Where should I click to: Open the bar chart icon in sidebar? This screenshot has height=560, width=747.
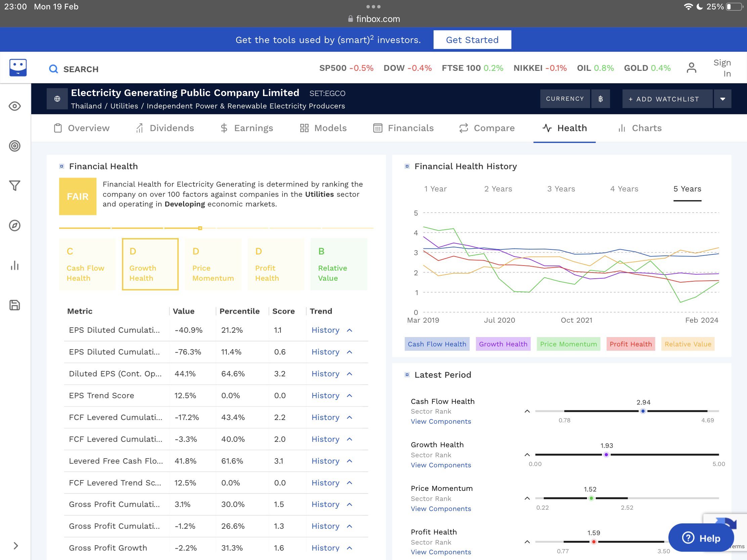pos(14,265)
